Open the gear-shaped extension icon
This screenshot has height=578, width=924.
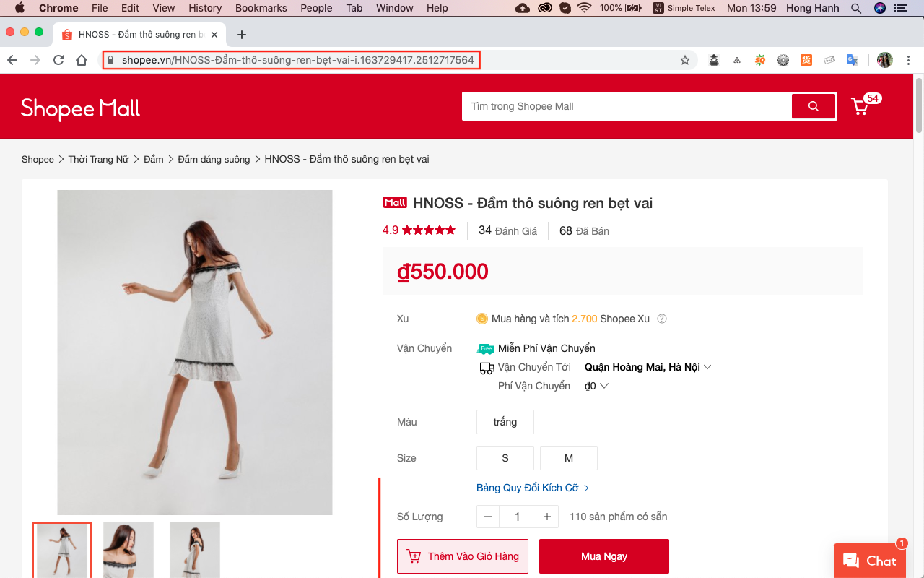pos(783,60)
